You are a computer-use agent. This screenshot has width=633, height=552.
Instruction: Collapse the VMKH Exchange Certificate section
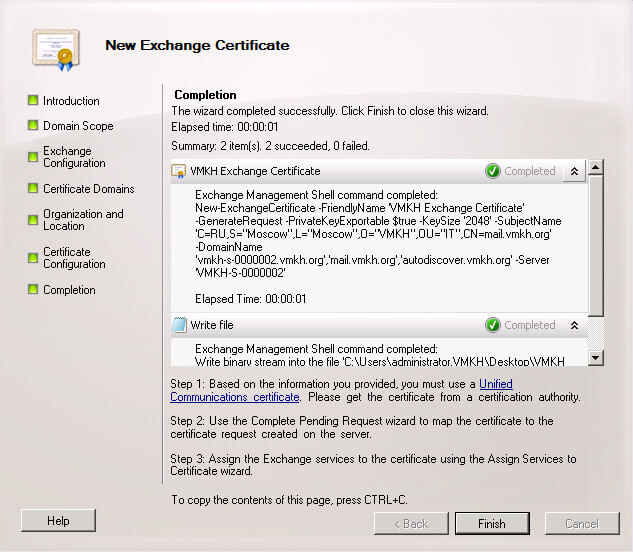(574, 172)
